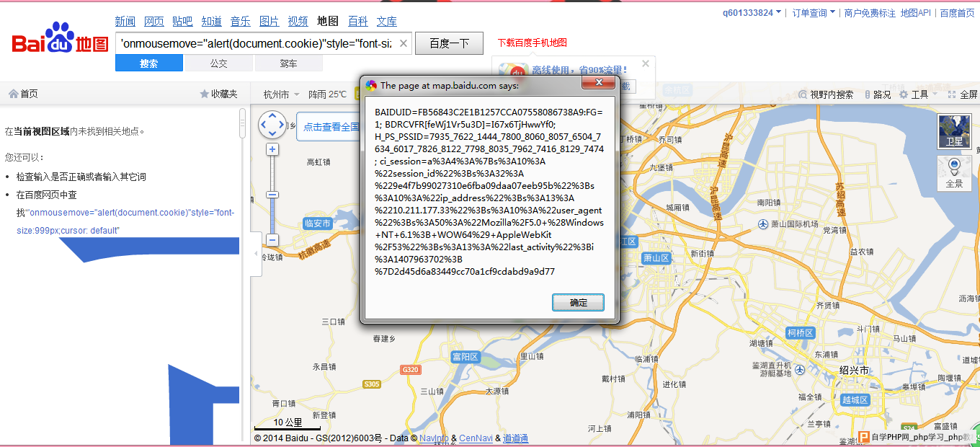Click the 点击查看全国 link

point(331,127)
